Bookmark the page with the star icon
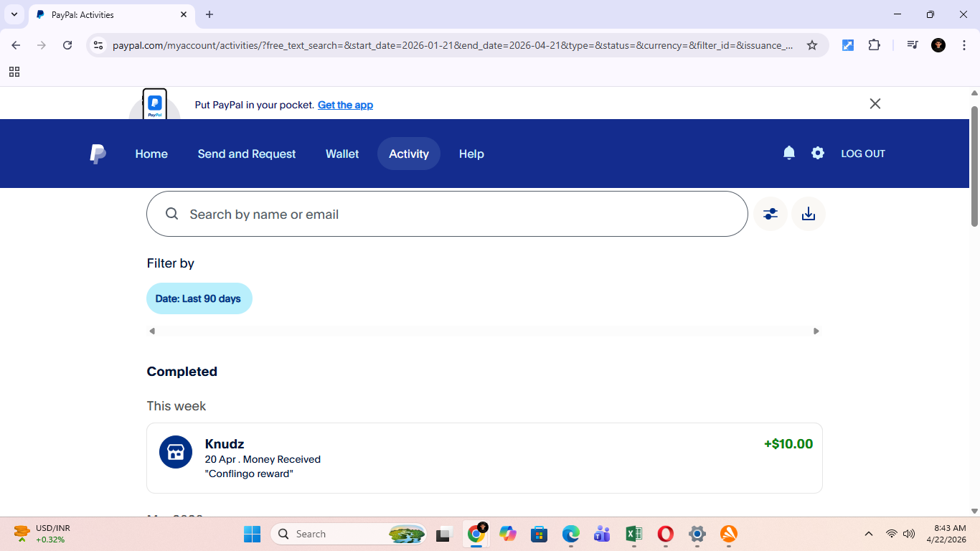 [812, 44]
